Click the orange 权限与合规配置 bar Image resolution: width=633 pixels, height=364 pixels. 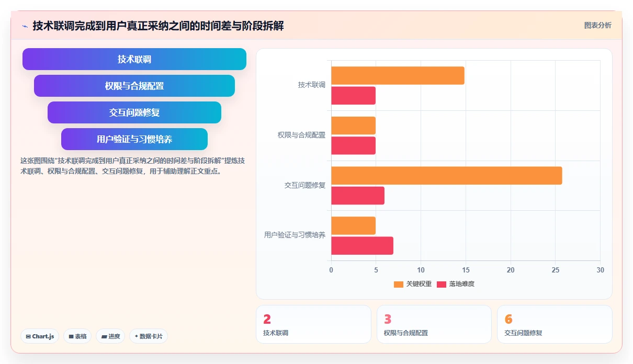click(x=354, y=126)
